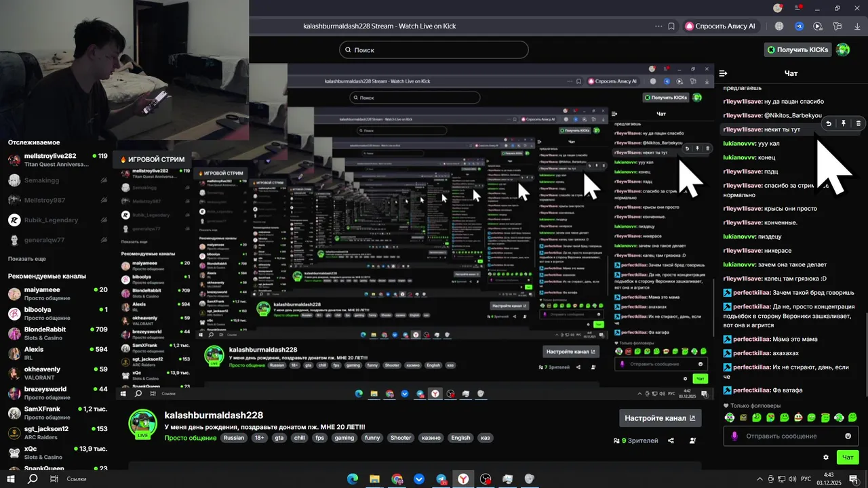The height and width of the screenshot is (488, 868).
Task: Open browser main menu with red badge
Action: tap(799, 8)
